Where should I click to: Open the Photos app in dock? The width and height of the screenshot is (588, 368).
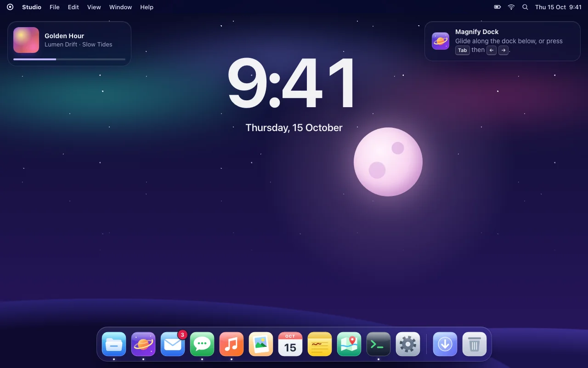click(x=261, y=344)
